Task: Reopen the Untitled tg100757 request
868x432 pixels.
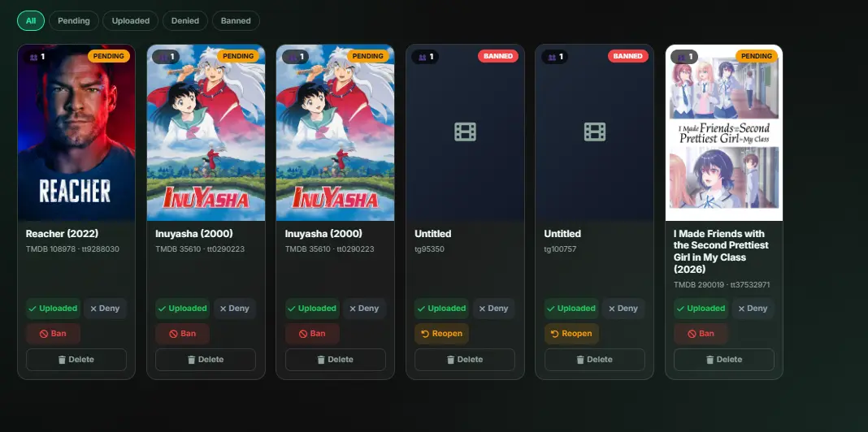Action: (x=571, y=334)
